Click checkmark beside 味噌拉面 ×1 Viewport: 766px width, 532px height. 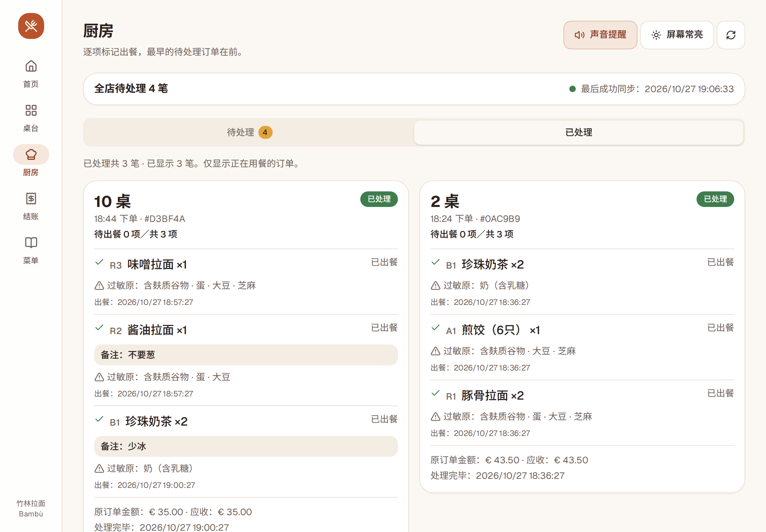pyautogui.click(x=99, y=262)
